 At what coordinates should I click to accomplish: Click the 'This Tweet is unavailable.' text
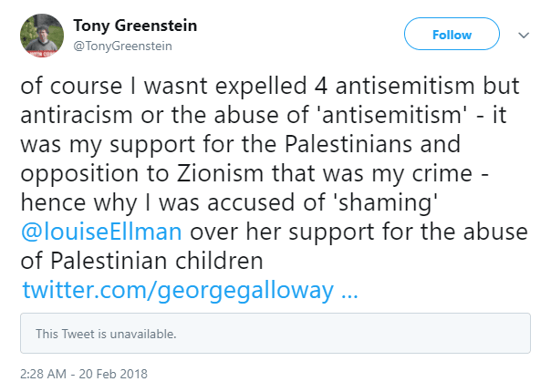click(x=106, y=334)
